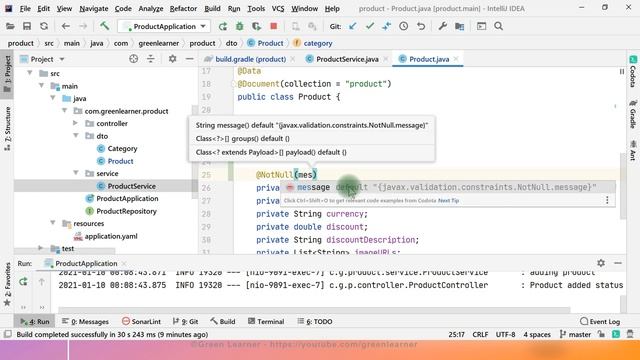The width and height of the screenshot is (640, 360).
Task: Collapse java folder in tree
Action: [x=53, y=98]
